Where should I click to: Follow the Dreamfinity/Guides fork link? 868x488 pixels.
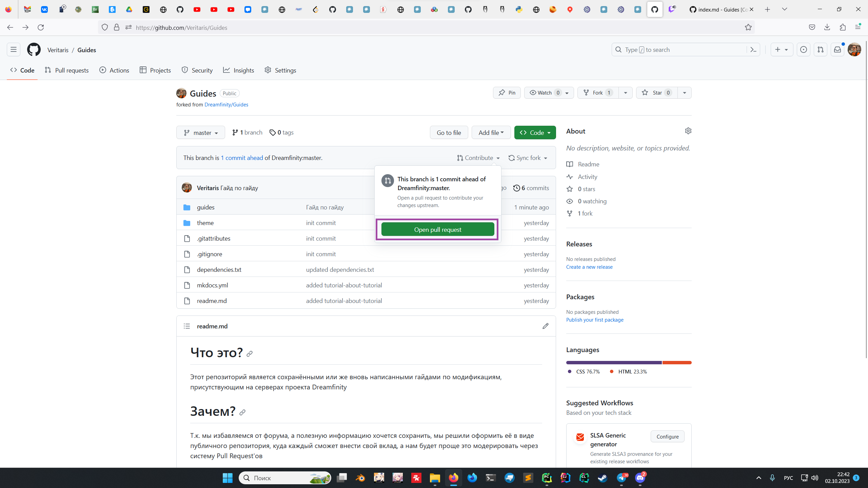226,105
